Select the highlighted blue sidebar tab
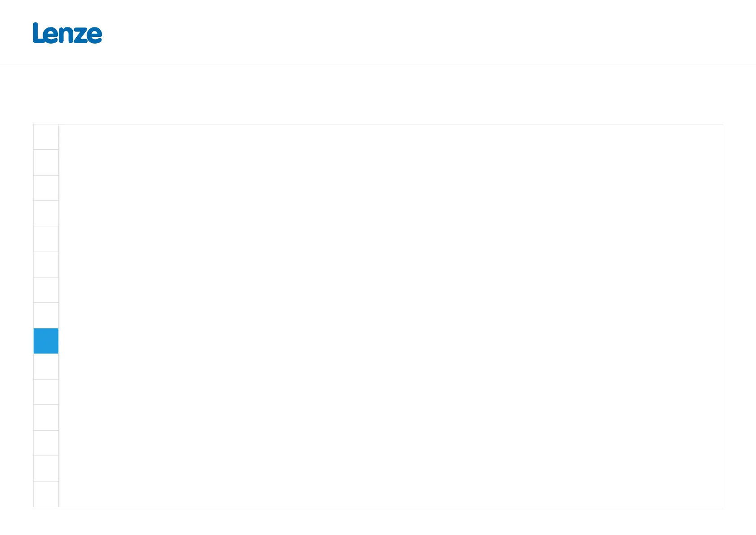Viewport: 756px width, 535px height. pyautogui.click(x=46, y=341)
